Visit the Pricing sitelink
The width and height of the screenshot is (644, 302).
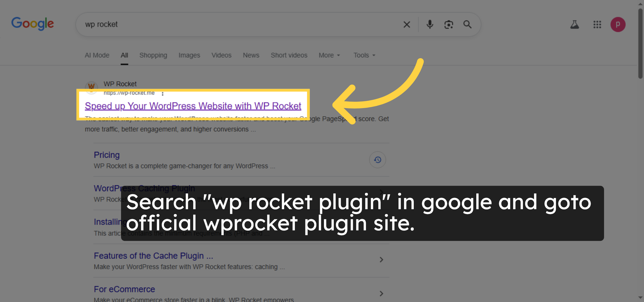click(x=107, y=155)
